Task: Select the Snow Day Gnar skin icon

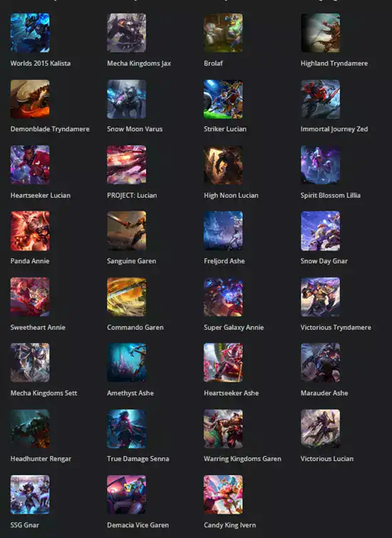Action: [321, 231]
